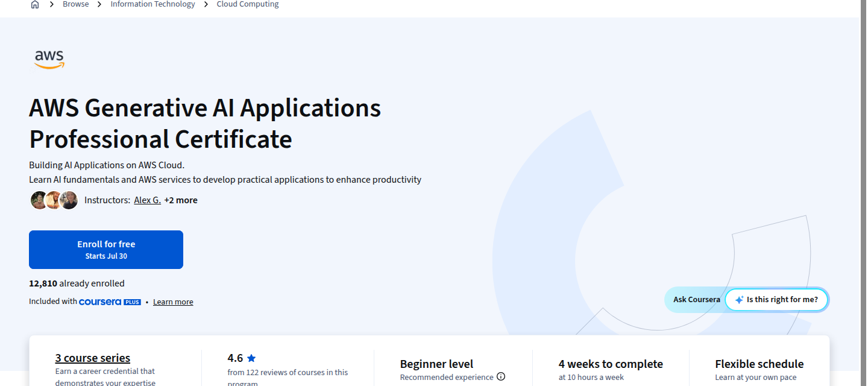Image resolution: width=868 pixels, height=386 pixels.
Task: Click the certificate title heading
Action: coord(205,124)
